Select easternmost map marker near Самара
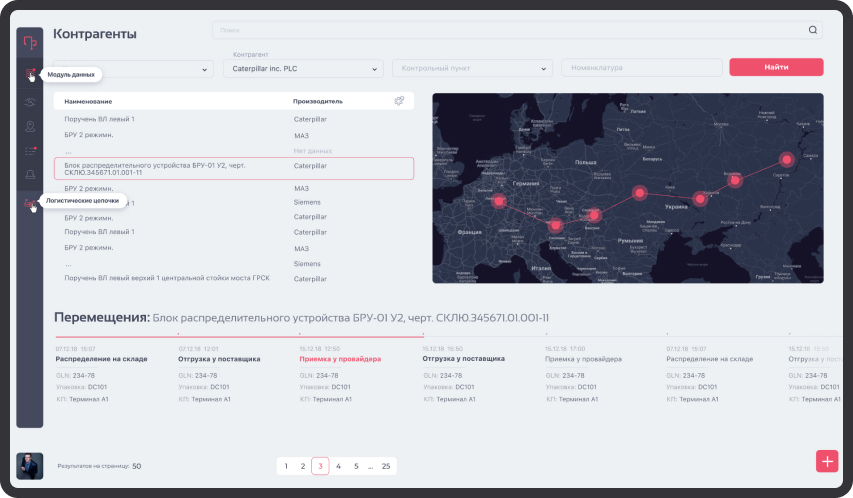This screenshot has height=498, width=853. click(x=787, y=159)
